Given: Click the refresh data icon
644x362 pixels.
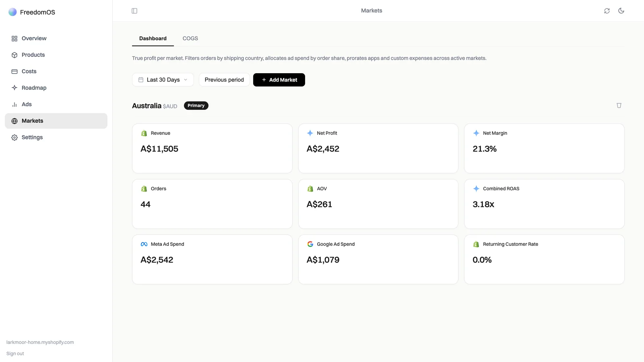Looking at the screenshot, I should pyautogui.click(x=607, y=11).
